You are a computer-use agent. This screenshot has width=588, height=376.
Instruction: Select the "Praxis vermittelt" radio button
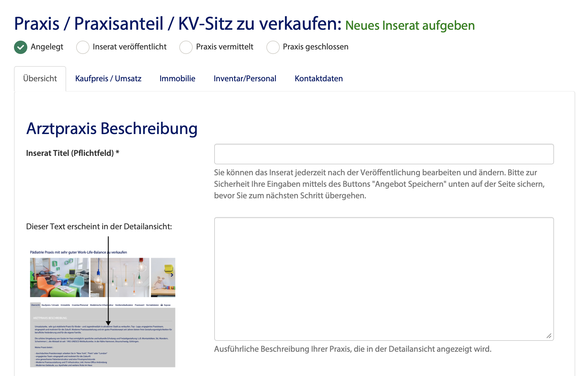[x=186, y=47]
